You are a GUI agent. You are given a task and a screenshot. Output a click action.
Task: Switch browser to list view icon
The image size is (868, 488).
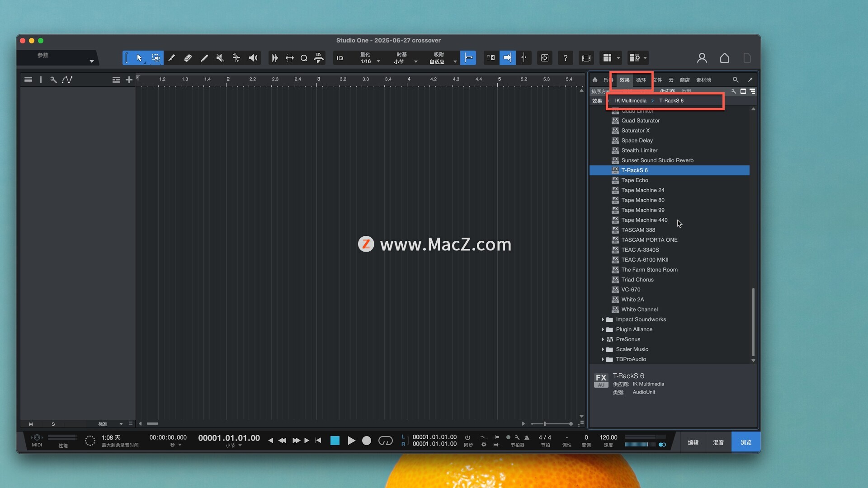tap(753, 91)
